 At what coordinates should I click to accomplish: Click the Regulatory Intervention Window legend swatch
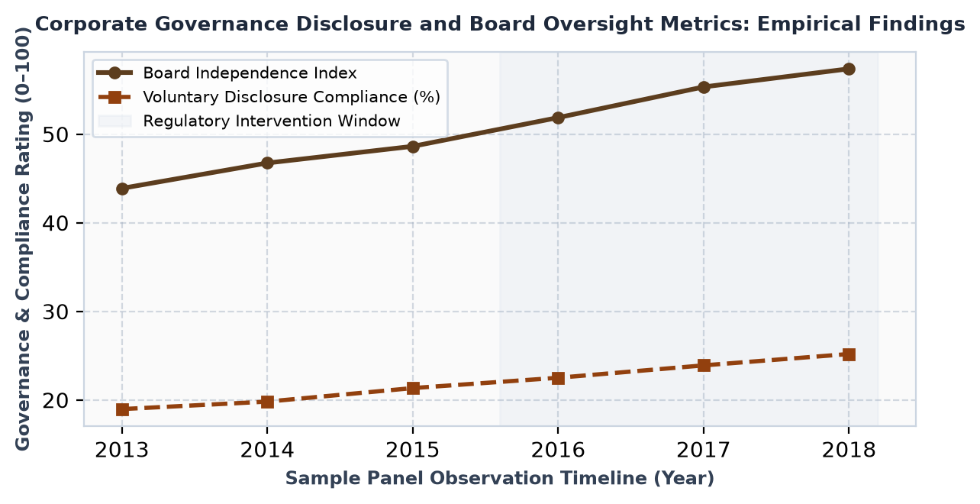pyautogui.click(x=114, y=121)
